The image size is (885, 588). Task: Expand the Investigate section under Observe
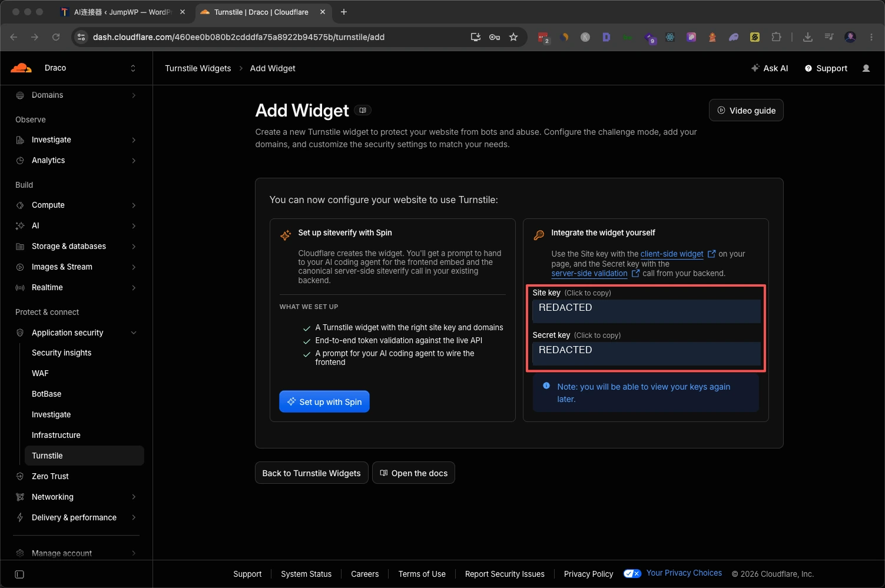(134, 140)
